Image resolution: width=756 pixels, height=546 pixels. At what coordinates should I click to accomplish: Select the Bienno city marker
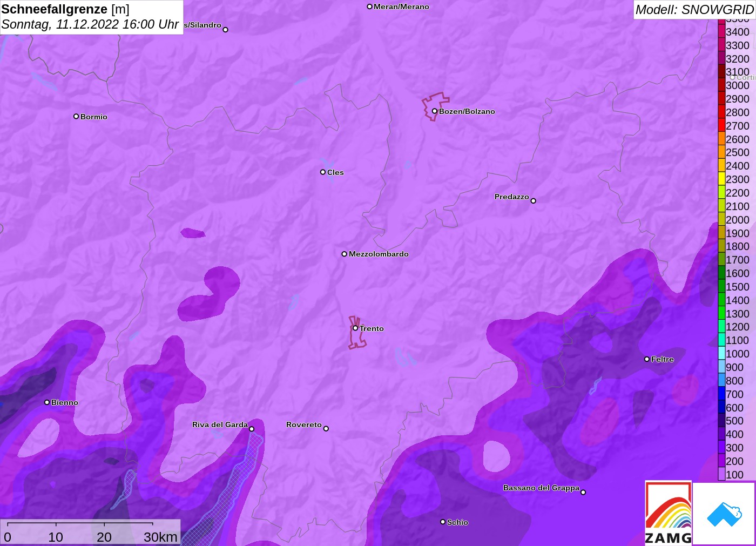point(47,402)
